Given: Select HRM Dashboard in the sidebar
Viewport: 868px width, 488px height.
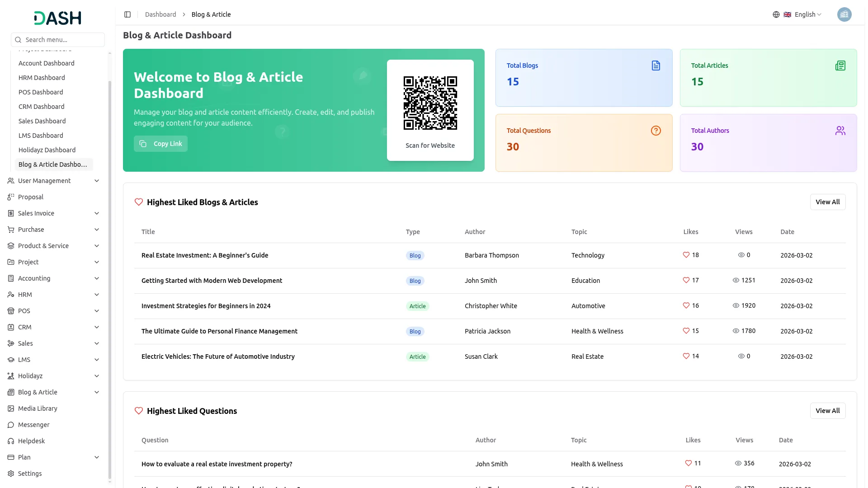Looking at the screenshot, I should pyautogui.click(x=42, y=78).
